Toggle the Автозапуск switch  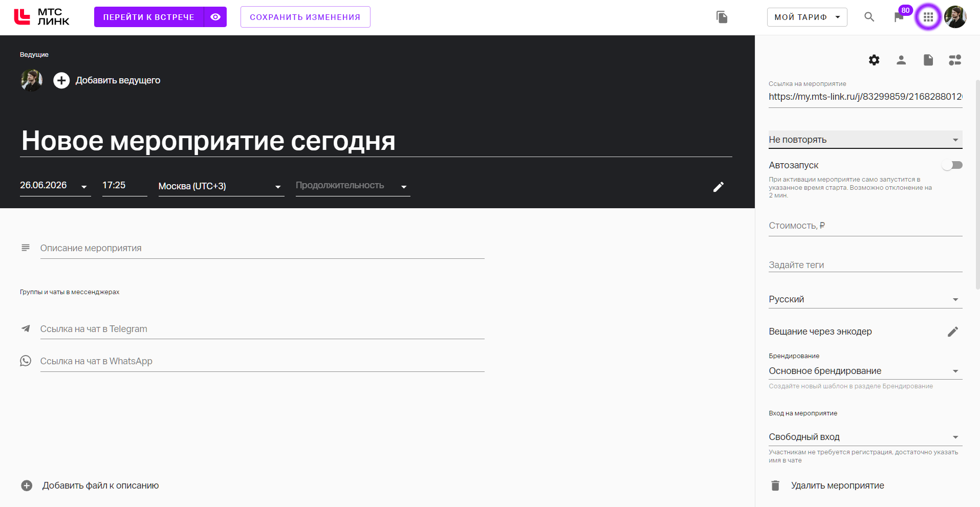pyautogui.click(x=952, y=165)
